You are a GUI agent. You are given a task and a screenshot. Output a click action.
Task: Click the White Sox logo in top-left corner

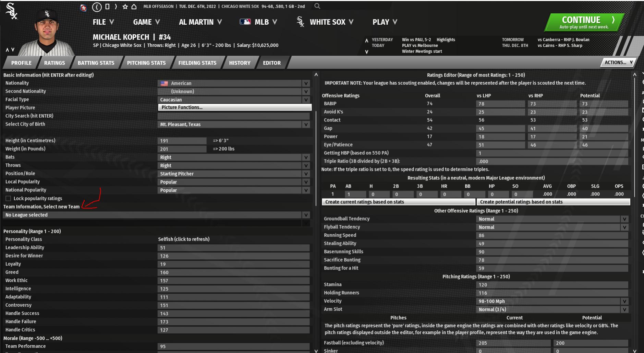11,11
